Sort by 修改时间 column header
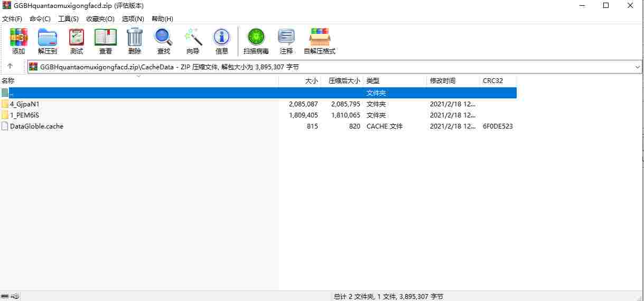Screen dimensions: 644x301 (x=453, y=81)
